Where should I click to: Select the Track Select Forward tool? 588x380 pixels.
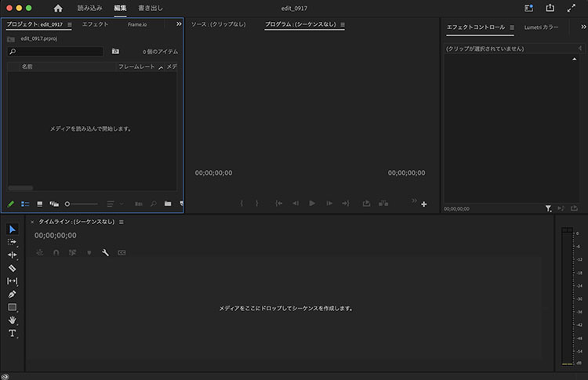12,242
